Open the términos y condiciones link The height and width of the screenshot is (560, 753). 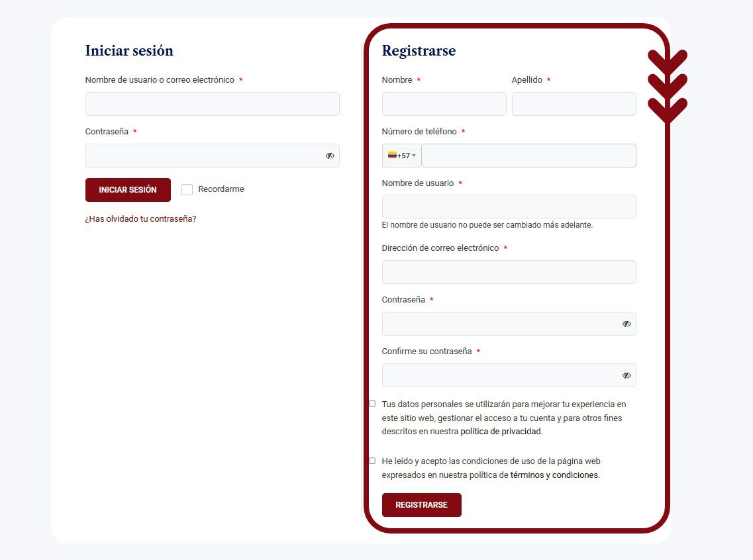[x=554, y=475]
